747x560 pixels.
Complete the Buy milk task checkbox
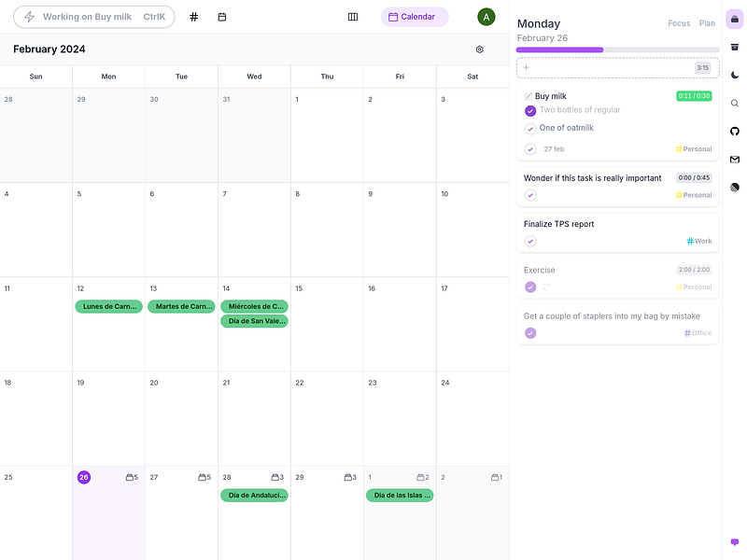click(530, 149)
